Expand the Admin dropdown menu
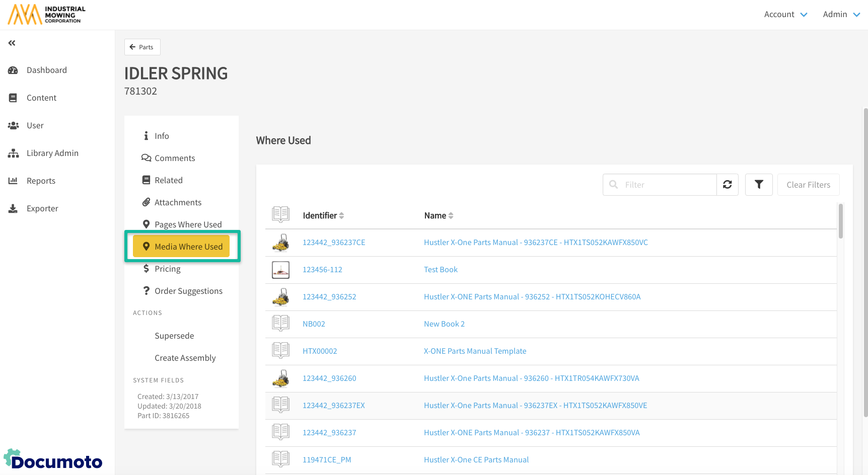The image size is (868, 475). 841,15
